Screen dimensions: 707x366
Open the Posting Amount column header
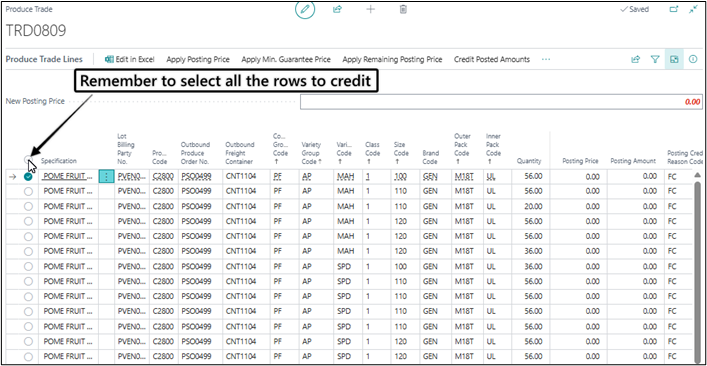tap(633, 161)
